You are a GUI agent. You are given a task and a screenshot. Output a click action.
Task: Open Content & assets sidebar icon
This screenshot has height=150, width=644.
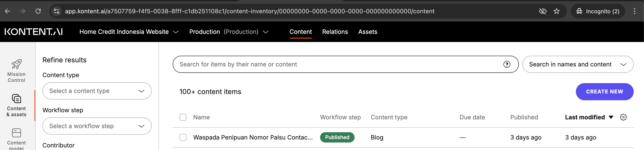(16, 99)
